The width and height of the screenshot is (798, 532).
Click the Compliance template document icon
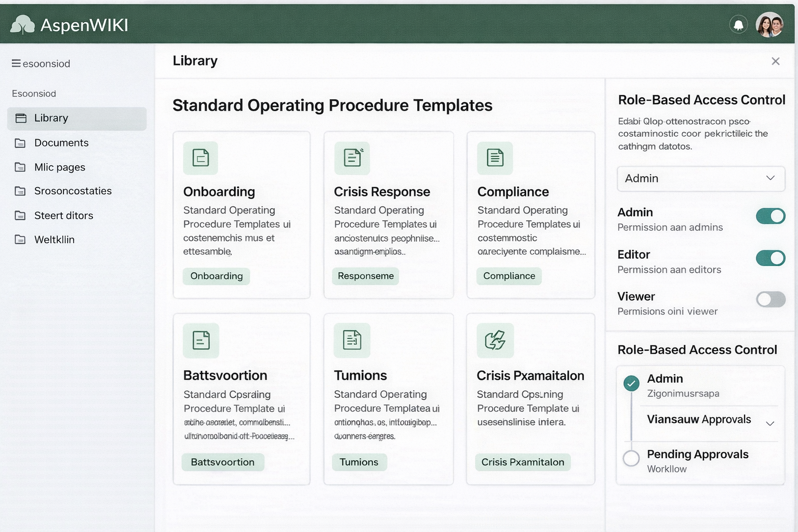495,158
